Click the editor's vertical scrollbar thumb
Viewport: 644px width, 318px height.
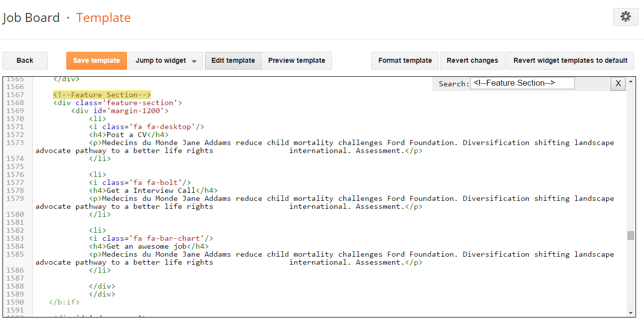pos(631,235)
